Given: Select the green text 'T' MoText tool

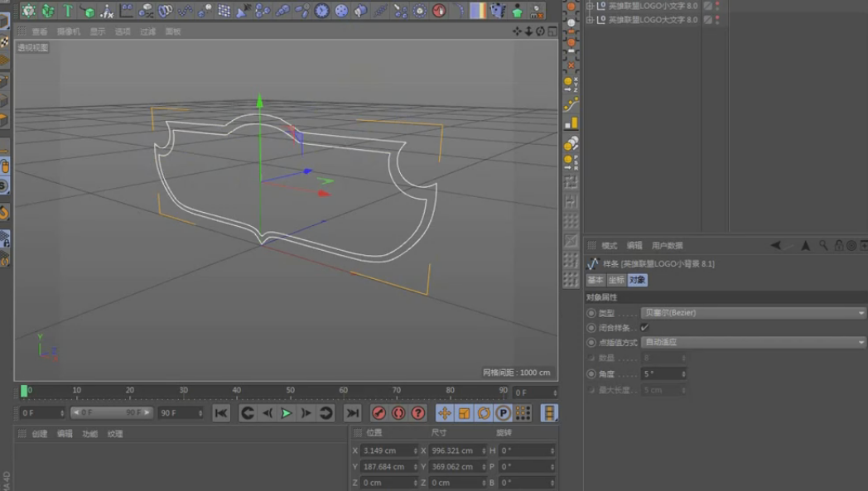Looking at the screenshot, I should tap(68, 11).
